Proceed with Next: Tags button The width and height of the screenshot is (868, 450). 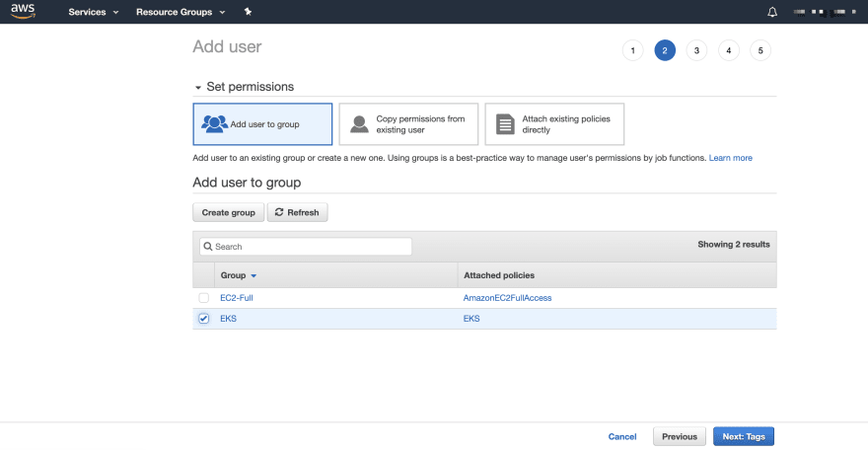pos(744,437)
